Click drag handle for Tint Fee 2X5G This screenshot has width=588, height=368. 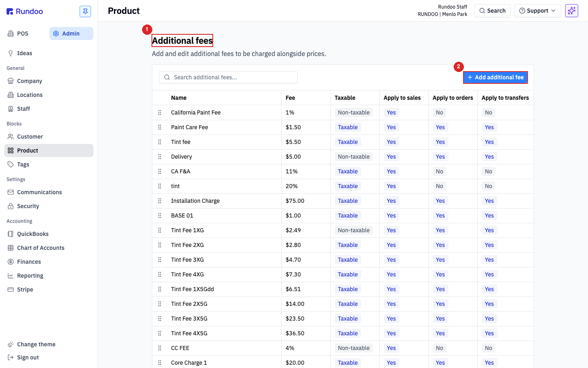[x=160, y=304]
